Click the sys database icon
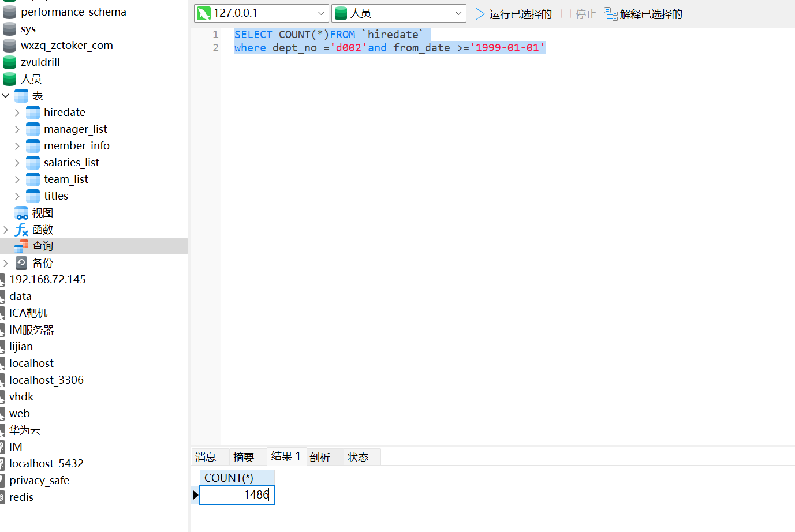795x532 pixels. pyautogui.click(x=10, y=28)
